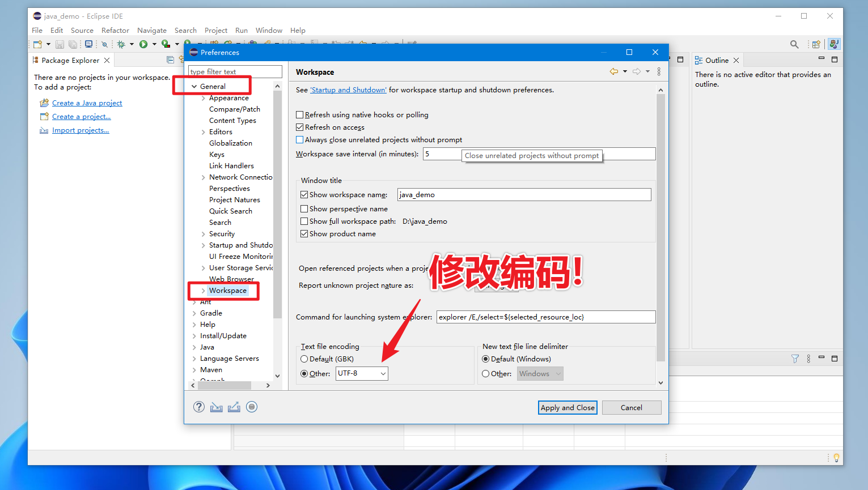Click the Coverage run icon

pyautogui.click(x=166, y=44)
